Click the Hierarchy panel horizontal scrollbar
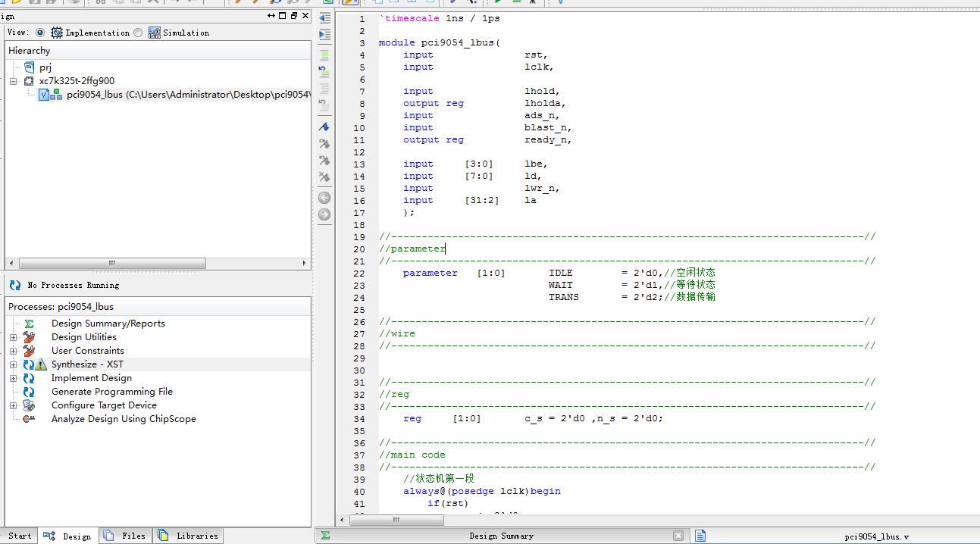980x544 pixels. coord(112,264)
